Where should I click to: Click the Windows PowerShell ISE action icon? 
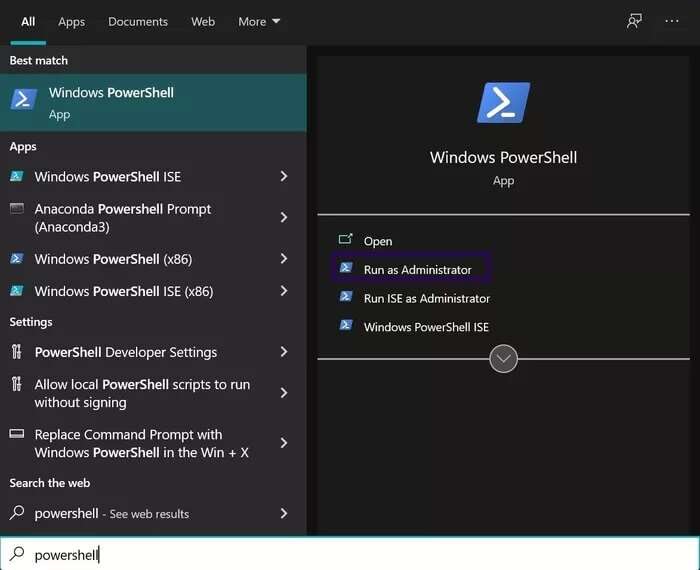[346, 325]
